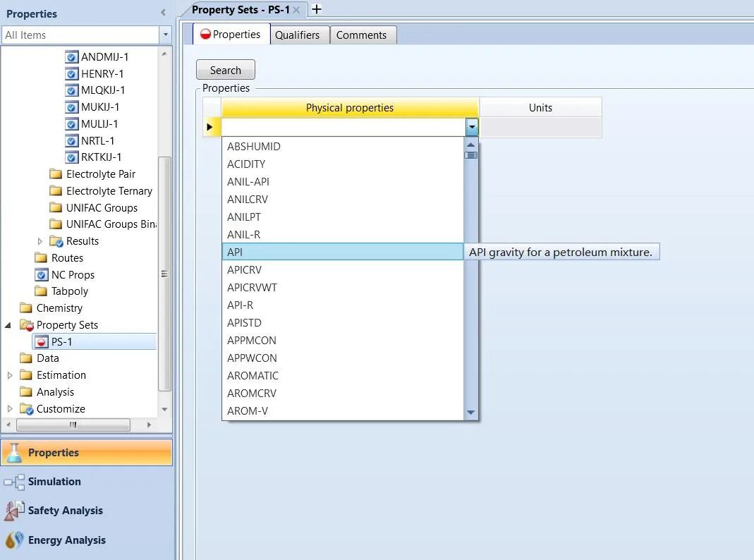
Task: Switch to the Comments tab
Action: click(x=362, y=35)
